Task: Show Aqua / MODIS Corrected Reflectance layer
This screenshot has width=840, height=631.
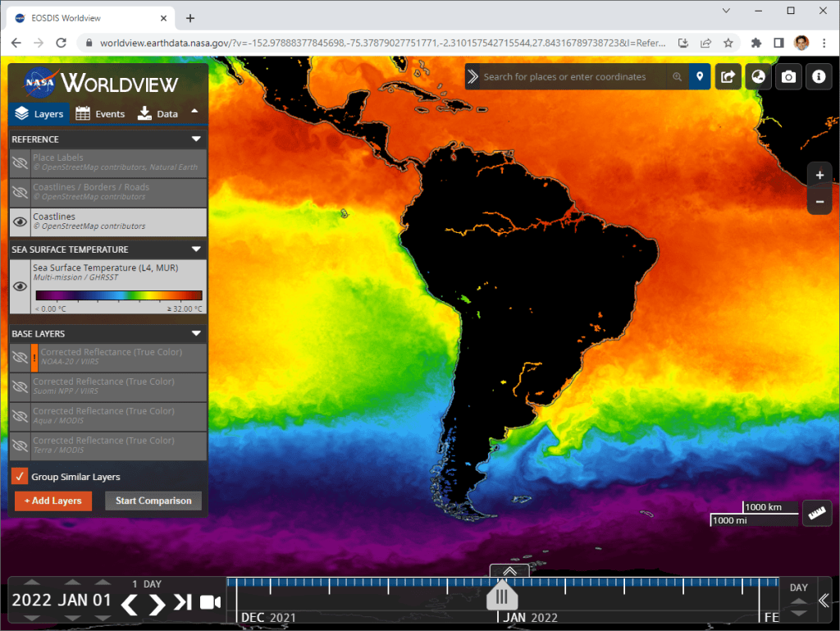Action: click(x=21, y=416)
